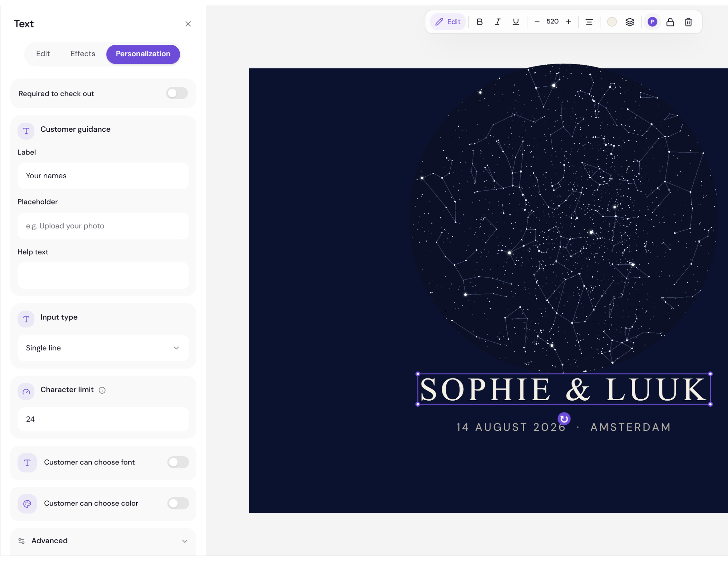Click the Label field with Your names

(103, 176)
